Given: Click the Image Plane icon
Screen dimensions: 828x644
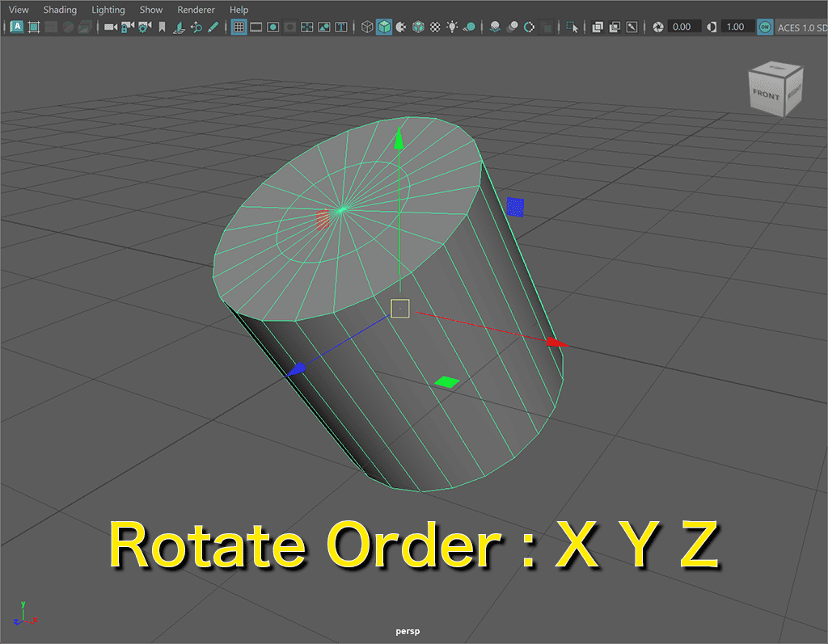Looking at the screenshot, I should pyautogui.click(x=179, y=27).
